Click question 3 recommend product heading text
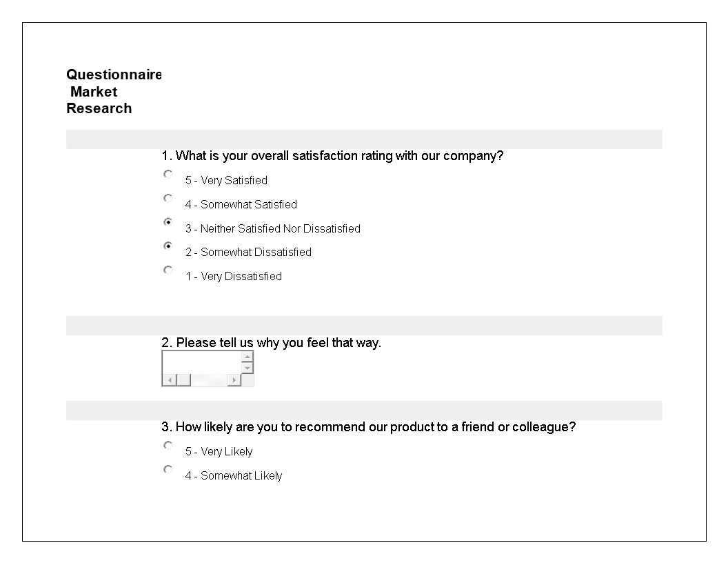The height and width of the screenshot is (563, 728). 369,427
